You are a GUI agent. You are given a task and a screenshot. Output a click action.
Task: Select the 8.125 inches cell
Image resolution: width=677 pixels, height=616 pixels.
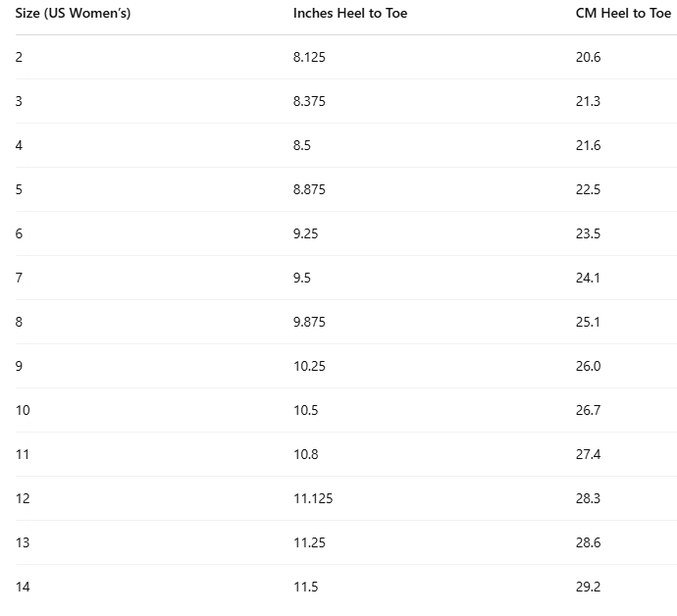click(309, 57)
